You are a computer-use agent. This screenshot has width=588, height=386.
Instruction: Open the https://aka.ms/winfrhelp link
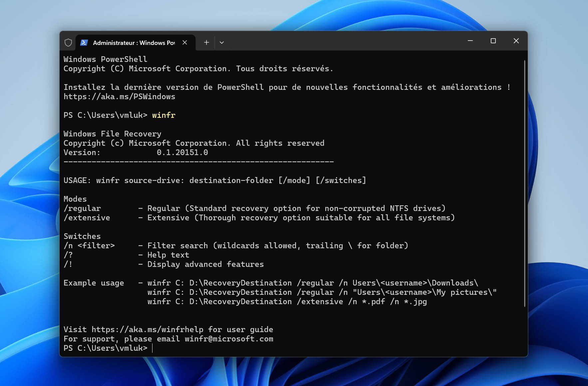[x=147, y=329]
